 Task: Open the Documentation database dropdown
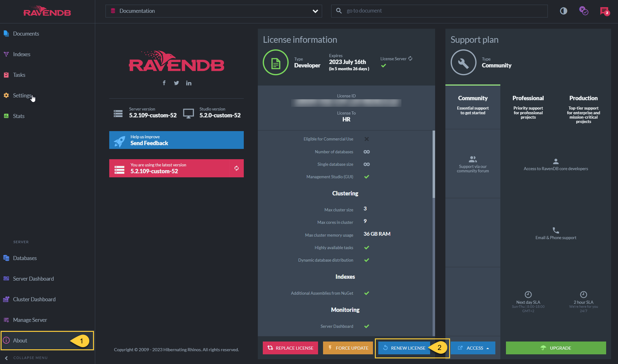(213, 11)
